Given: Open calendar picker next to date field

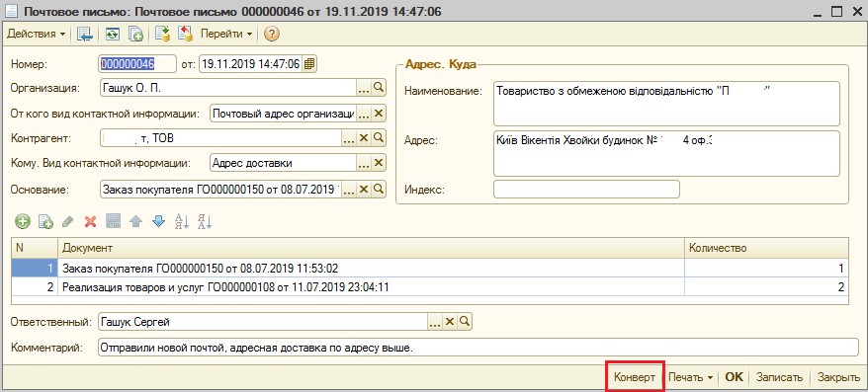Looking at the screenshot, I should [309, 63].
